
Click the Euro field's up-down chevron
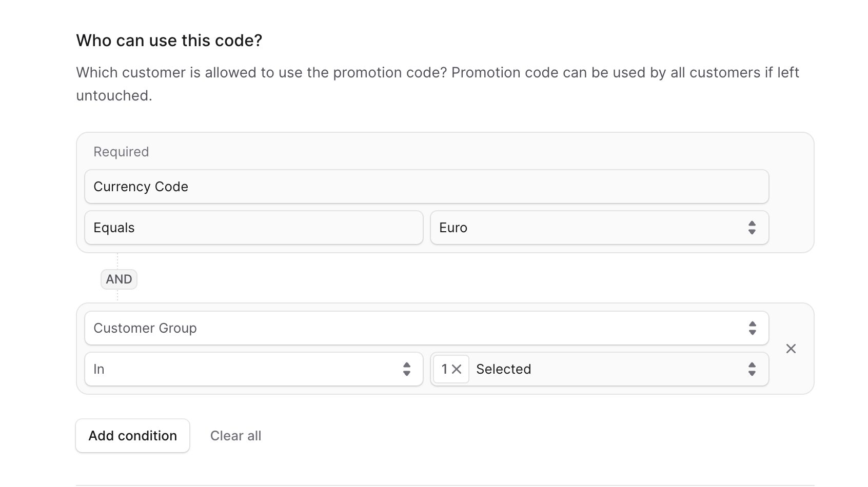pyautogui.click(x=752, y=228)
